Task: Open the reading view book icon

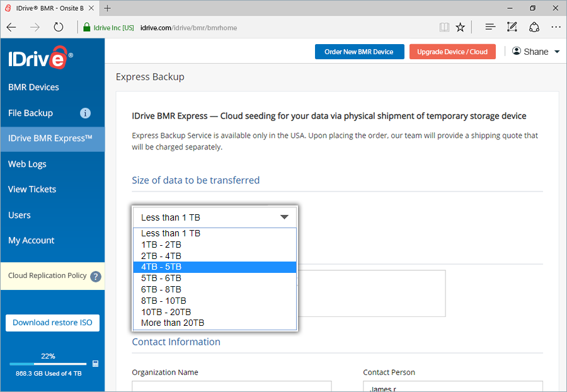Action: (444, 27)
